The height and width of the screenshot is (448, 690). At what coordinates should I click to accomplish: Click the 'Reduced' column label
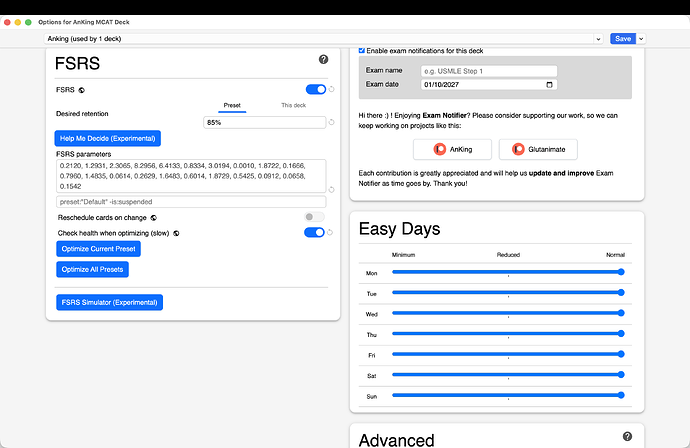pyautogui.click(x=508, y=255)
